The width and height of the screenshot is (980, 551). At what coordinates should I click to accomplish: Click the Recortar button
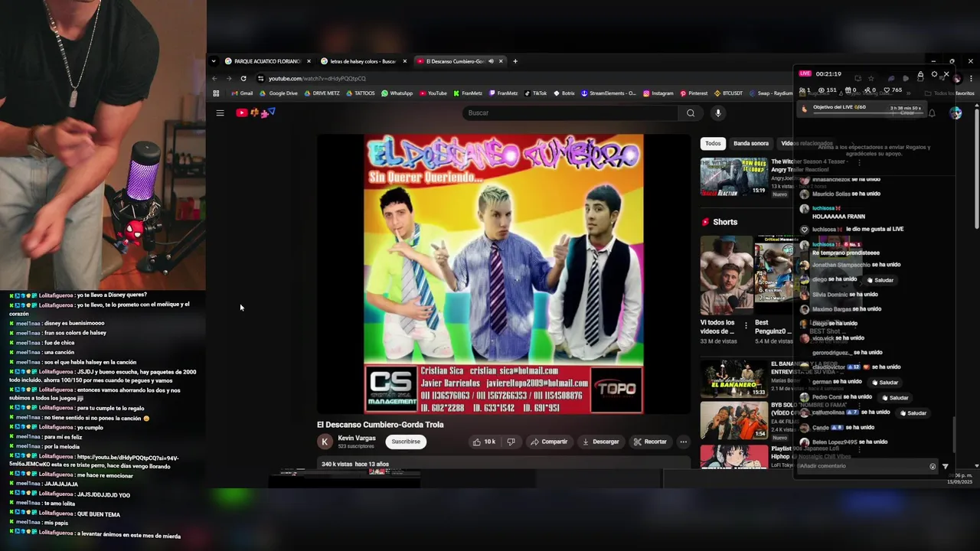click(650, 442)
